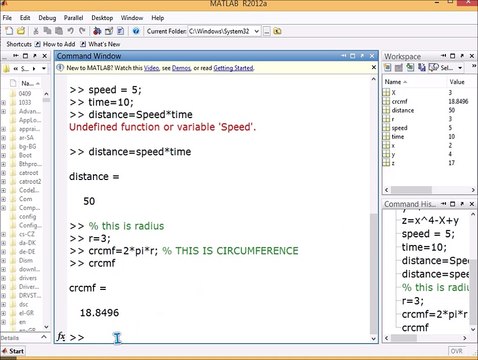The width and height of the screenshot is (478, 360).
Task: Go up one folder level icon
Action: [x=277, y=31]
